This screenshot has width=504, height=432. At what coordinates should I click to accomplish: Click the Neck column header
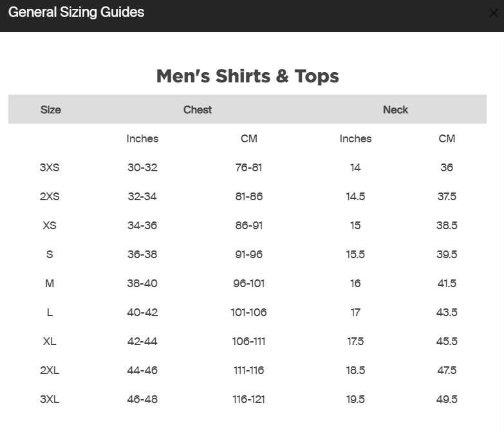tap(395, 109)
